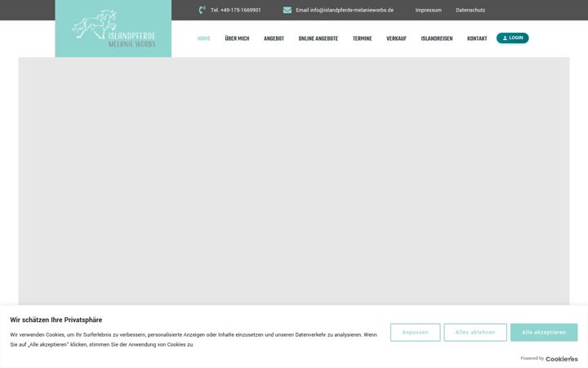Reject cookies with Alles ablehnen

[x=475, y=332]
